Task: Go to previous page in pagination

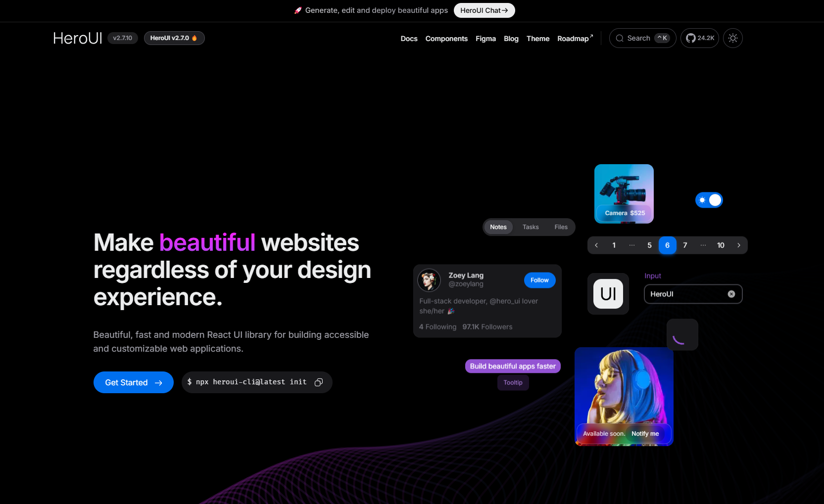Action: click(596, 245)
